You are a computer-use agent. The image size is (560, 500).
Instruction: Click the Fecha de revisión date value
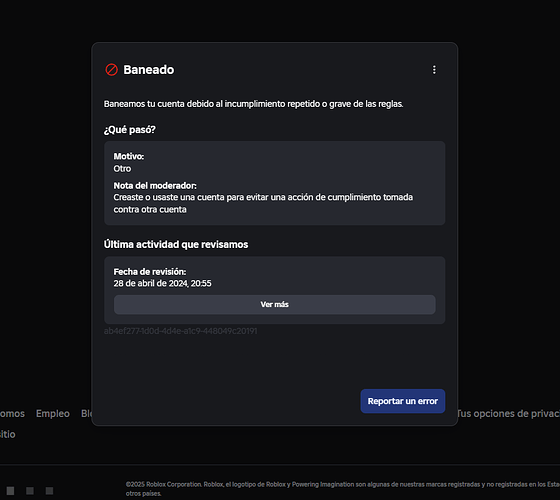(162, 284)
